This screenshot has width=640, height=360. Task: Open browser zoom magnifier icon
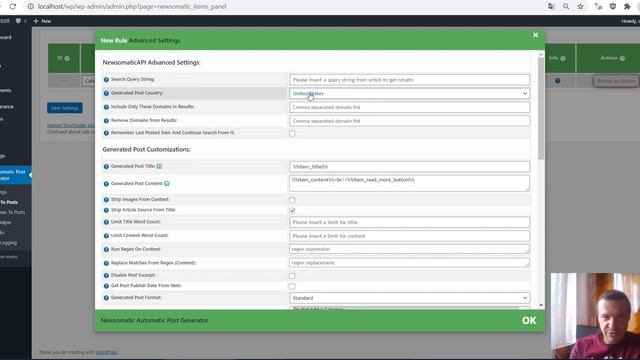pos(566,7)
